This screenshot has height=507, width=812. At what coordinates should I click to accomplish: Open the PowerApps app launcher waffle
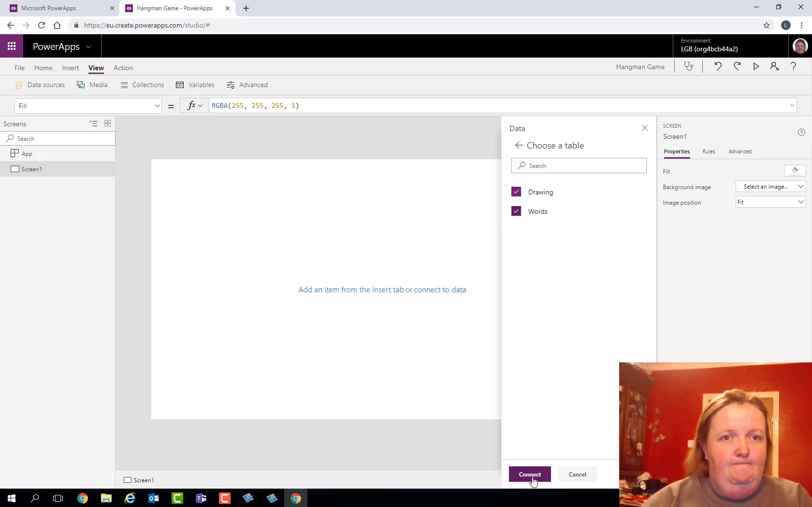[12, 46]
